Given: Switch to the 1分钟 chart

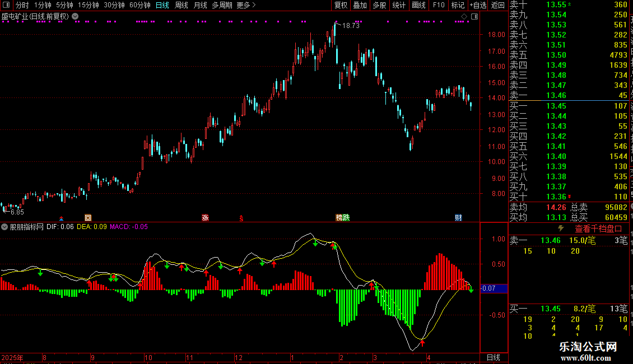Looking at the screenshot, I should pos(43,5).
